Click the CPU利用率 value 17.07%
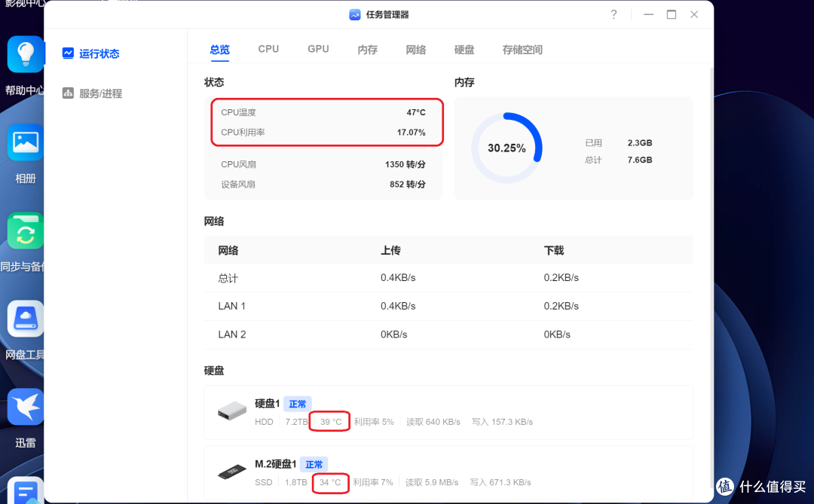 pos(412,133)
